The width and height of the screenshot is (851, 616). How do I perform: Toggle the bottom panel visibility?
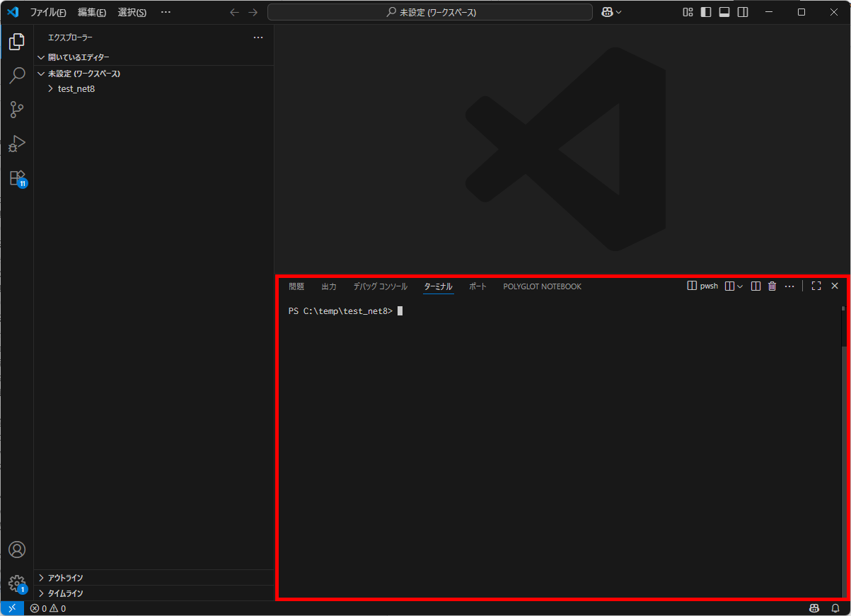coord(724,12)
